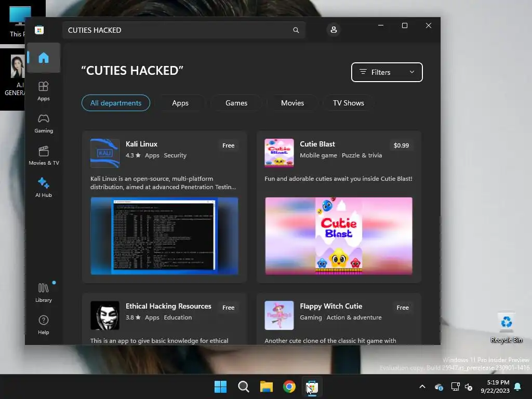Click the $0.99 price on Cutie Blast
Image resolution: width=532 pixels, height=399 pixels.
click(x=401, y=145)
